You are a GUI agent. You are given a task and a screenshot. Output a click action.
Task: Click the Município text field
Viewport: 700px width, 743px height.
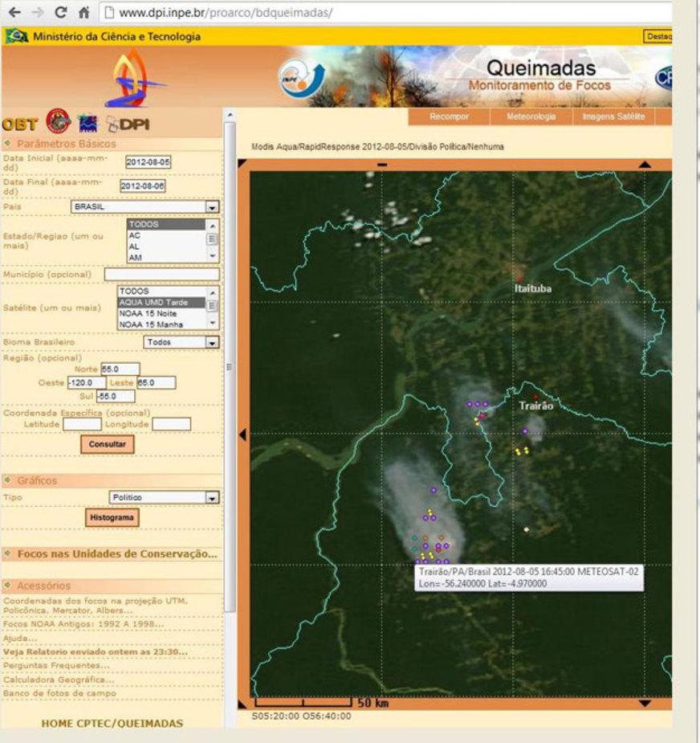click(162, 275)
